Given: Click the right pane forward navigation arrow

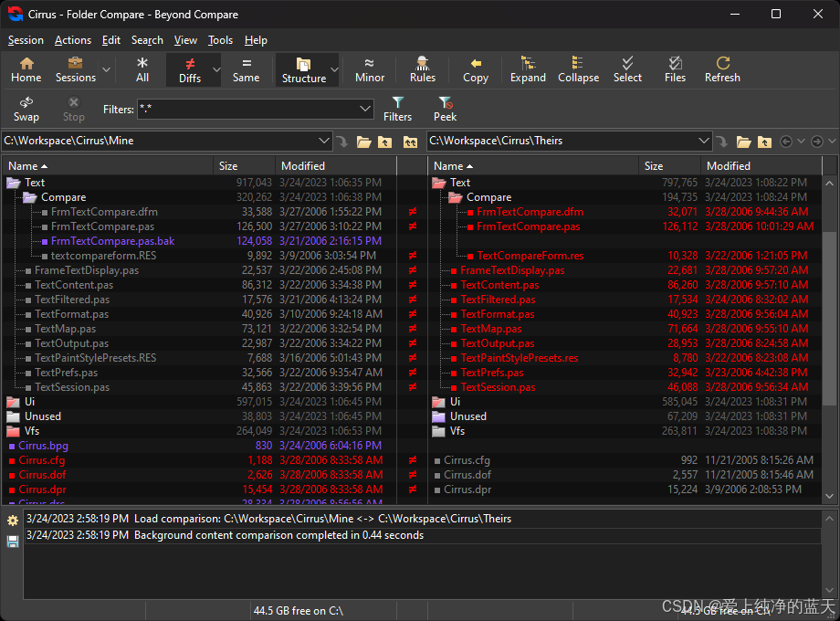Looking at the screenshot, I should pos(817,142).
